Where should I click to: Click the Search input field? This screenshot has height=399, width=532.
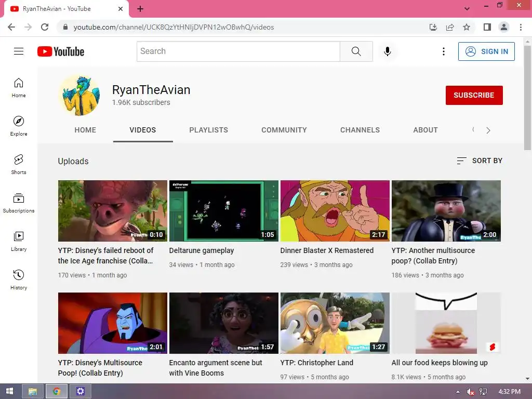(x=238, y=51)
